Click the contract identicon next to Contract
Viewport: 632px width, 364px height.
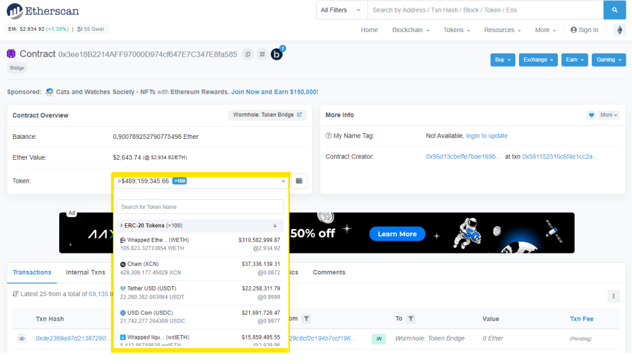(x=11, y=54)
